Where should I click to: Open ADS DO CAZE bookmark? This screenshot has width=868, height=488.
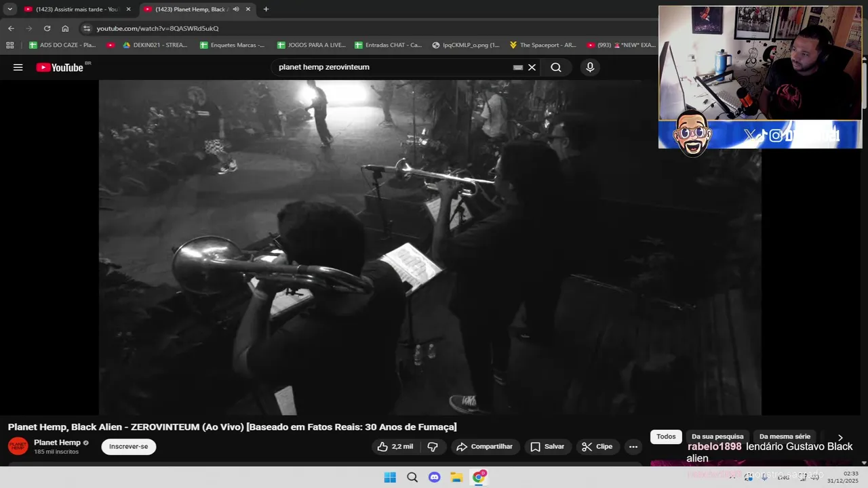62,45
